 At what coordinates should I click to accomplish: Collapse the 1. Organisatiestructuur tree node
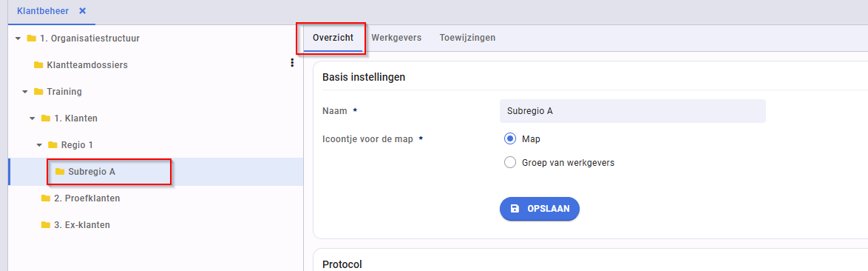click(18, 39)
